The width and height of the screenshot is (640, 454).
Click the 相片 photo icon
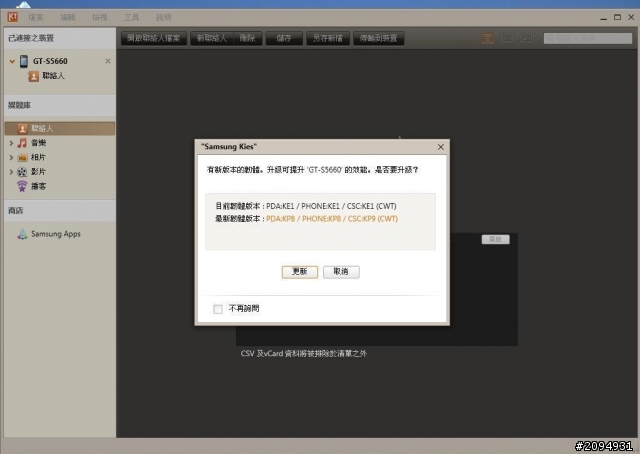point(22,158)
